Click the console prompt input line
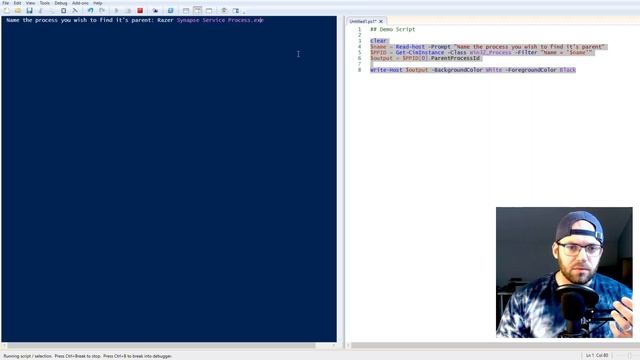This screenshot has width=640, height=360. 135,20
